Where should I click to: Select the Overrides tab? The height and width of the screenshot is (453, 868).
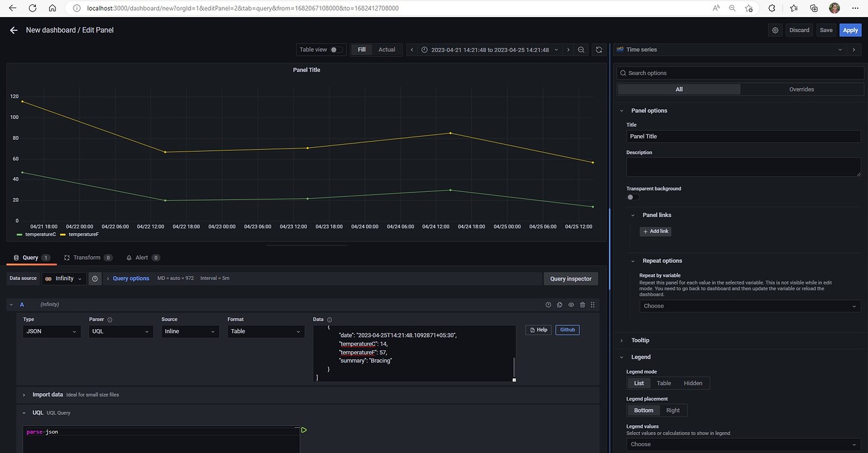[801, 89]
